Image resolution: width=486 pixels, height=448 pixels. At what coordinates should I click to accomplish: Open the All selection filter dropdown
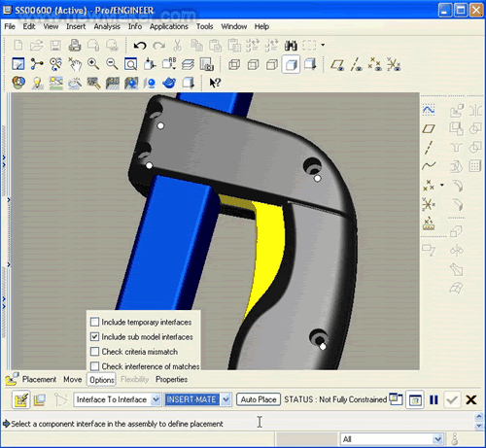[x=437, y=439]
